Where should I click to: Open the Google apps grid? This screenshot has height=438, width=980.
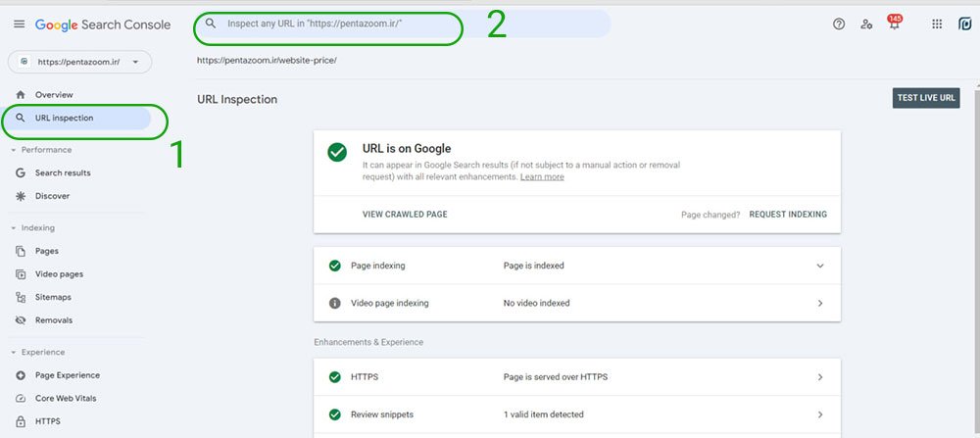point(937,24)
